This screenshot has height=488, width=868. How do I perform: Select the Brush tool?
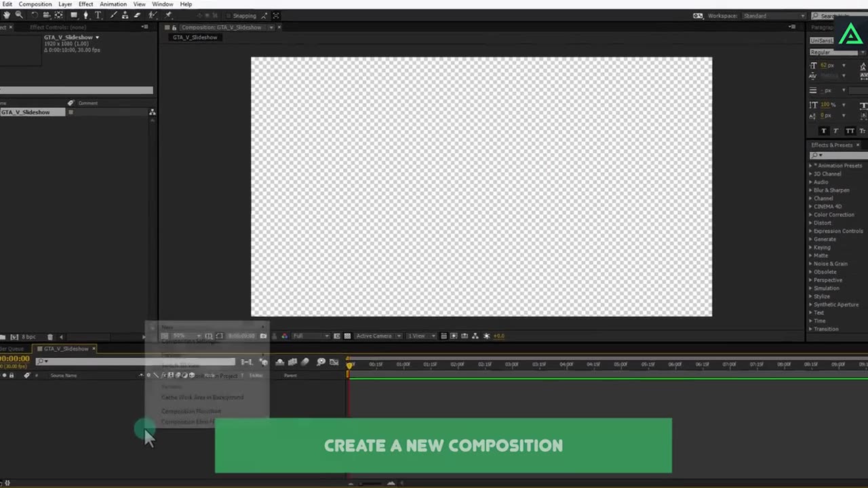[x=113, y=15]
